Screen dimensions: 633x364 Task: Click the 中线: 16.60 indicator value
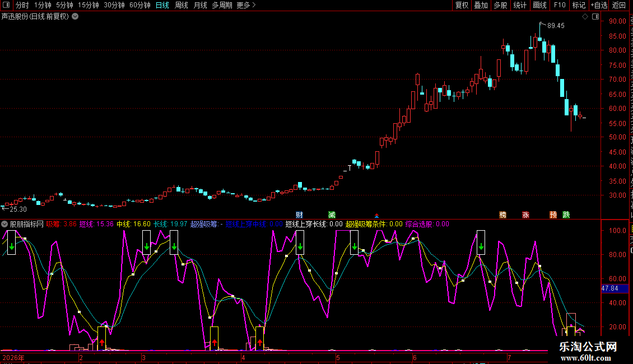pos(134,224)
